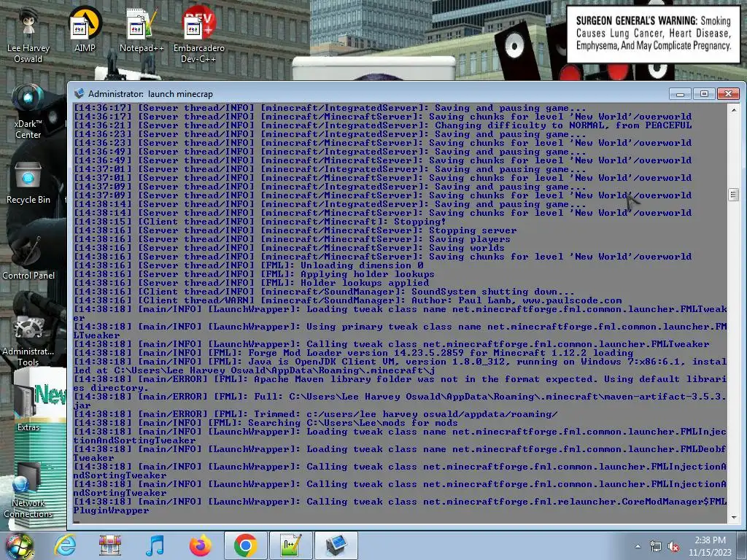This screenshot has width=747, height=560.
Task: Launch the AIMP desktop shortcut
Action: point(85,28)
